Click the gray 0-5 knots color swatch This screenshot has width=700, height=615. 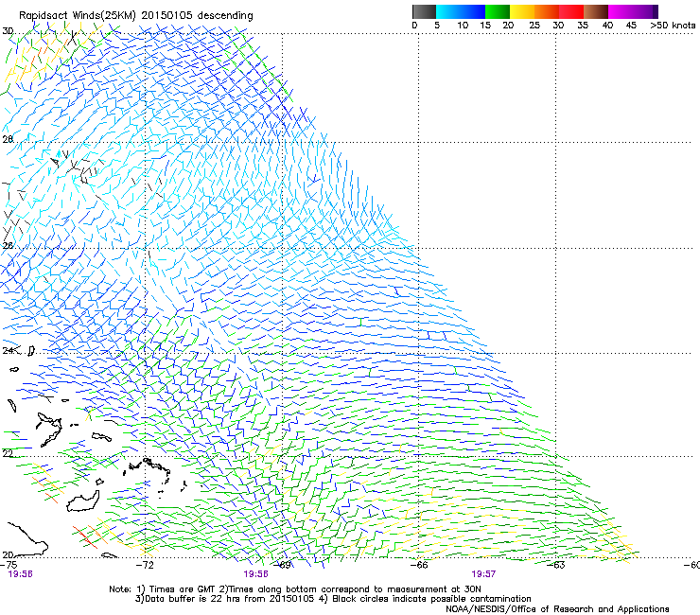[424, 11]
